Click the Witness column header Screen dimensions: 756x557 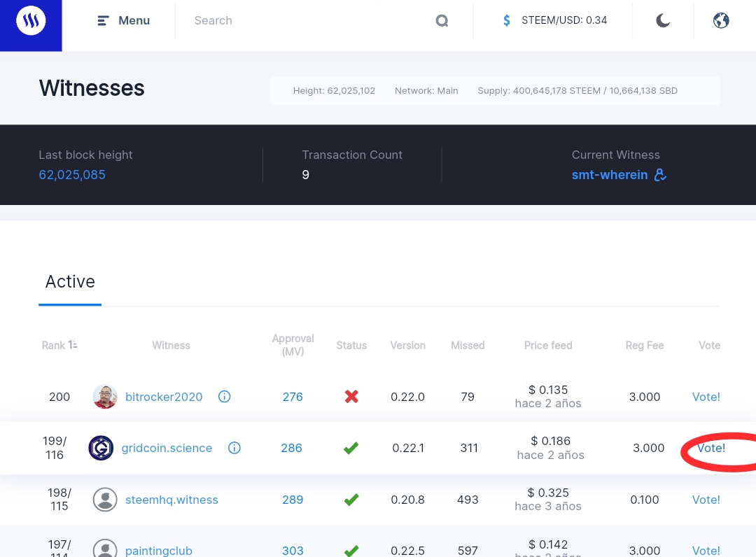pos(171,345)
